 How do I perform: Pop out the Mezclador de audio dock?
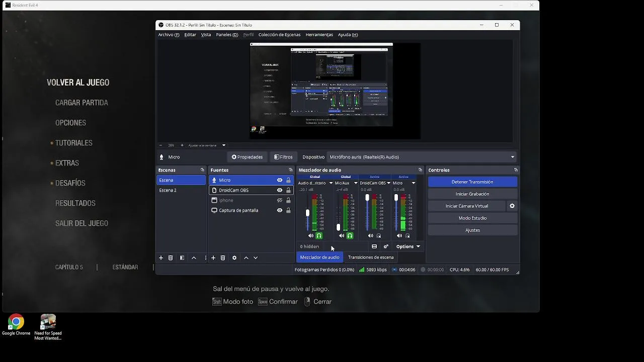420,170
